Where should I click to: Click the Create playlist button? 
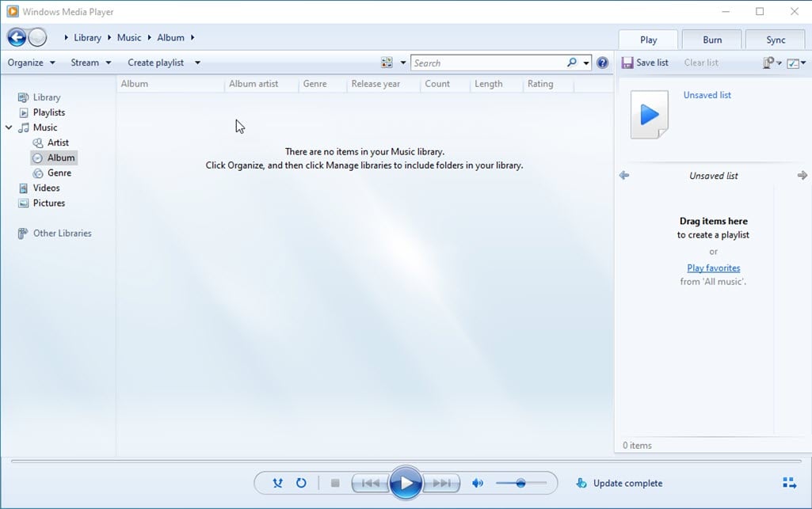[155, 63]
